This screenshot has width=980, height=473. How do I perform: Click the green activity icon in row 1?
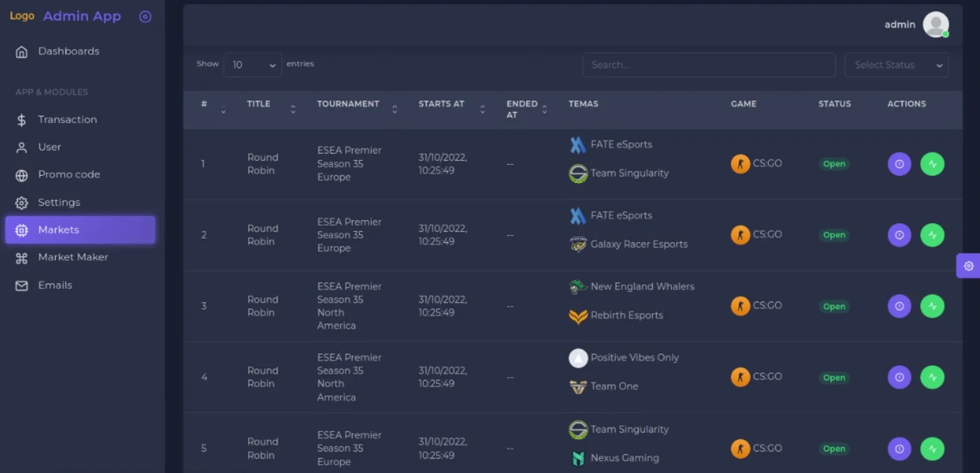[x=932, y=164]
